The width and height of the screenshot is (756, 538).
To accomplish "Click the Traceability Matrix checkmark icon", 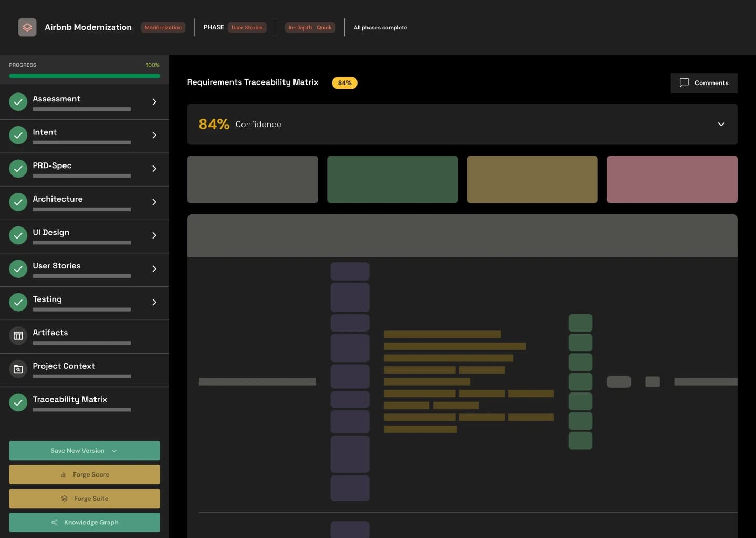I will [18, 402].
